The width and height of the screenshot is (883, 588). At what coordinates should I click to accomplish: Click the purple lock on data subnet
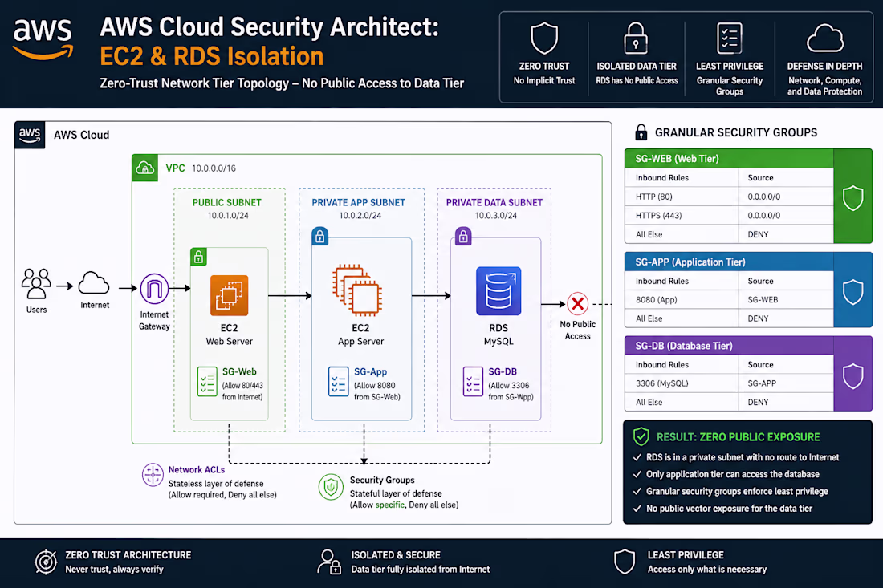pyautogui.click(x=463, y=237)
